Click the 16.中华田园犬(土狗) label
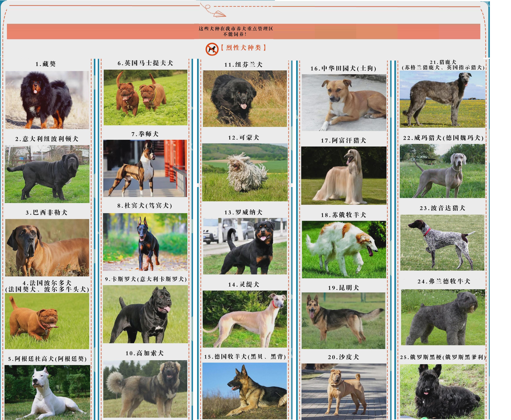511x420 pixels. tap(343, 68)
